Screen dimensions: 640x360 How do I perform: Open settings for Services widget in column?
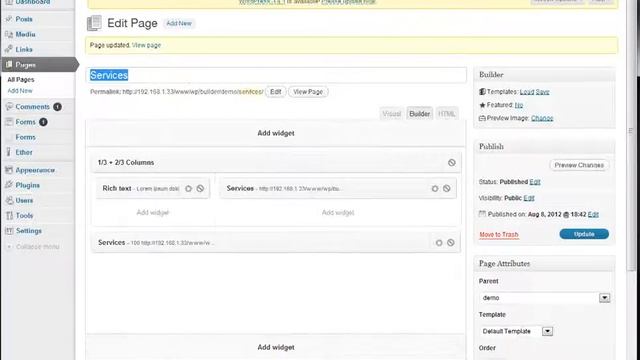pos(435,189)
